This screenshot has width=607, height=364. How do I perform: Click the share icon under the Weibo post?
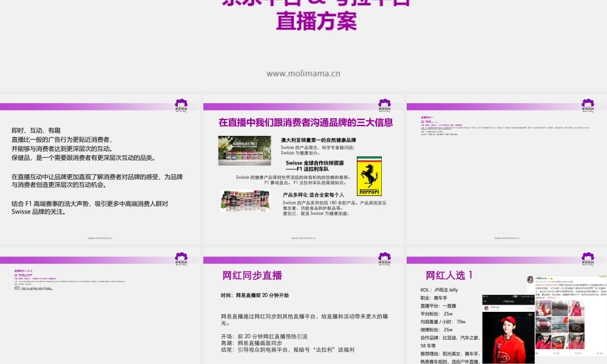pyautogui.click(x=554, y=352)
